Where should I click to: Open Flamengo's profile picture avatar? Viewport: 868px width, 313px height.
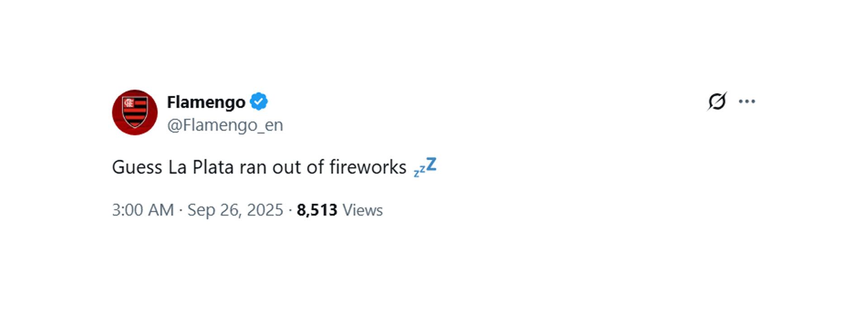point(135,112)
